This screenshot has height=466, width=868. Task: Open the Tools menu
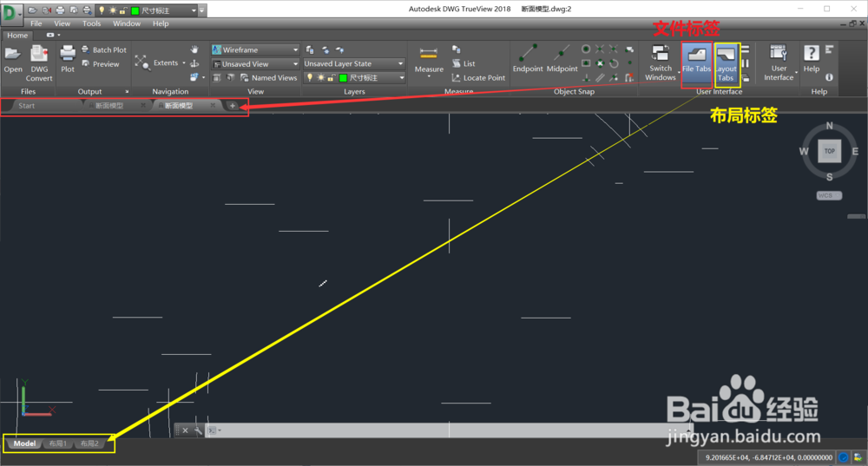(91, 23)
